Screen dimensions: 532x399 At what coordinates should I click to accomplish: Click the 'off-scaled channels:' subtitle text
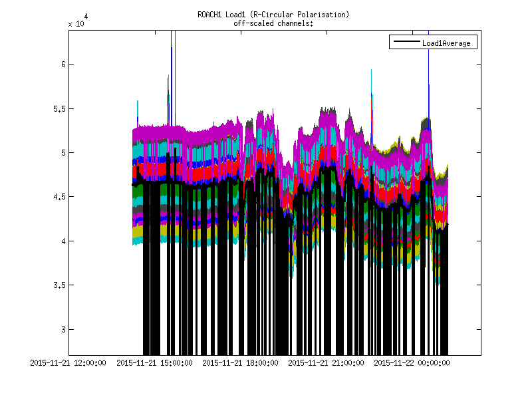pos(273,23)
